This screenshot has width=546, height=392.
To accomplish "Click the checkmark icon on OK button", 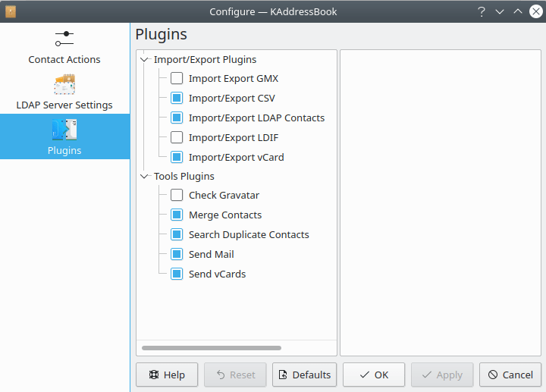I will [x=365, y=375].
